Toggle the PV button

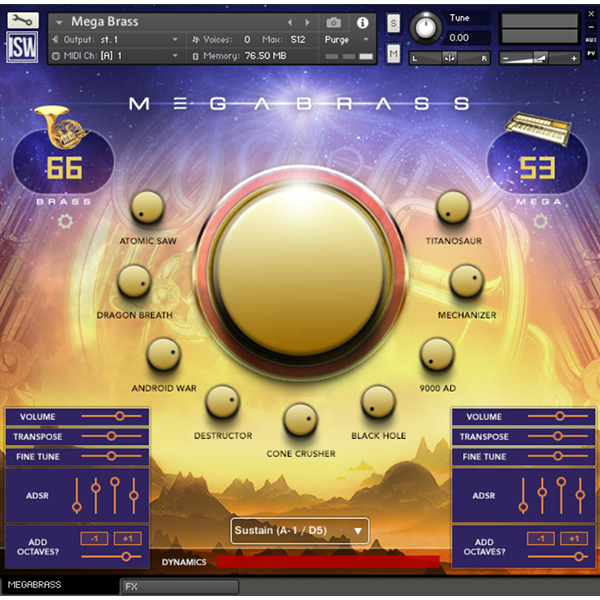coord(591,54)
